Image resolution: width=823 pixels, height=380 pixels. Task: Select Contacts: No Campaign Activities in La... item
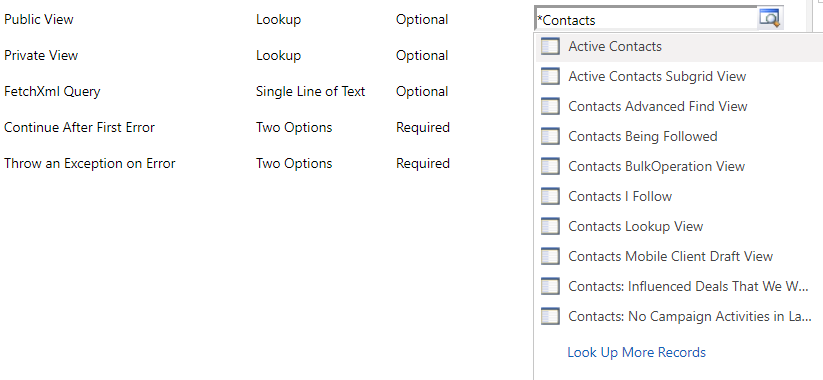[679, 316]
